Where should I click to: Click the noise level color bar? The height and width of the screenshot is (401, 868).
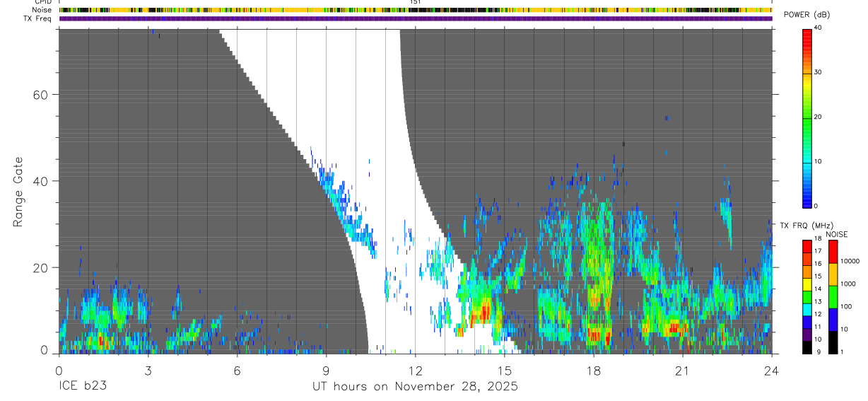[x=833, y=297]
